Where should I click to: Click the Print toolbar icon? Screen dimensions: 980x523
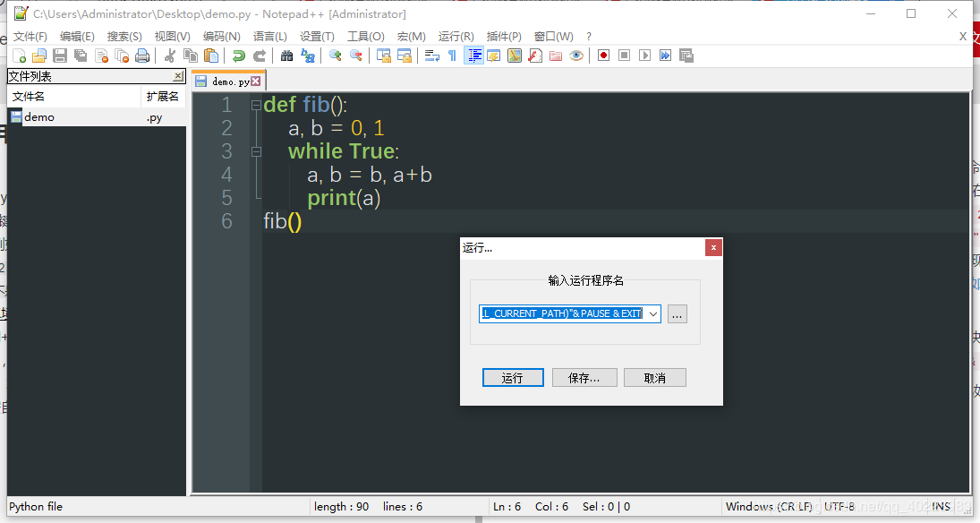click(x=140, y=56)
